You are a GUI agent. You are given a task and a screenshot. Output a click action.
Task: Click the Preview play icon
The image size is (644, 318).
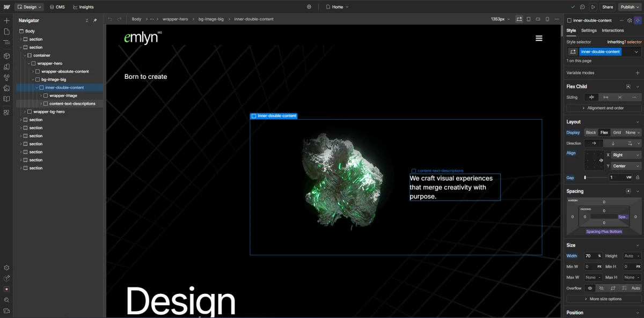tap(592, 7)
